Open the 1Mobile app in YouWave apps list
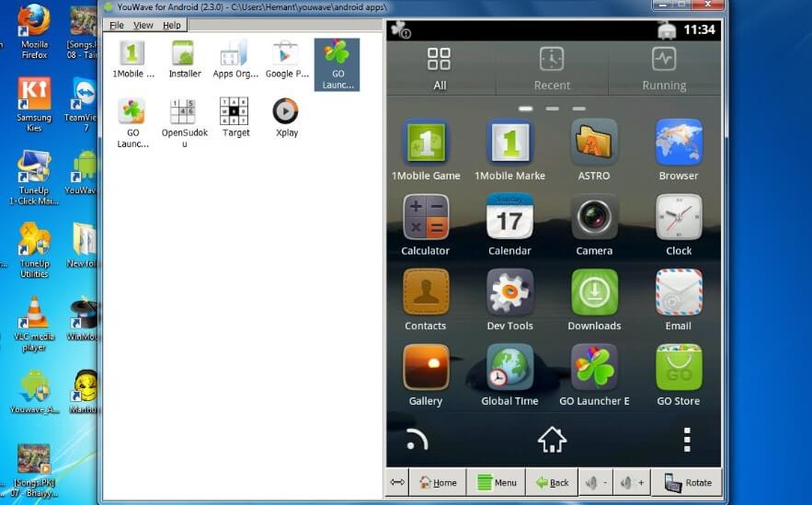 [132, 59]
